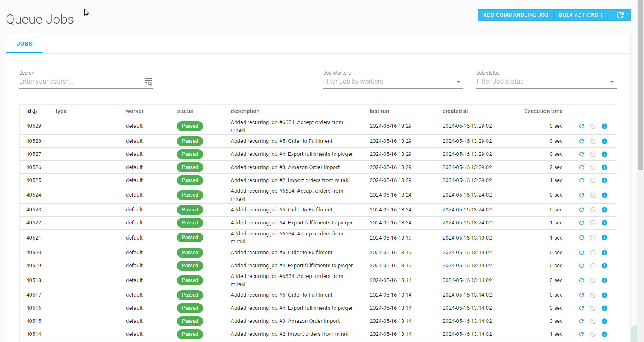View info for job 40519

(604, 266)
